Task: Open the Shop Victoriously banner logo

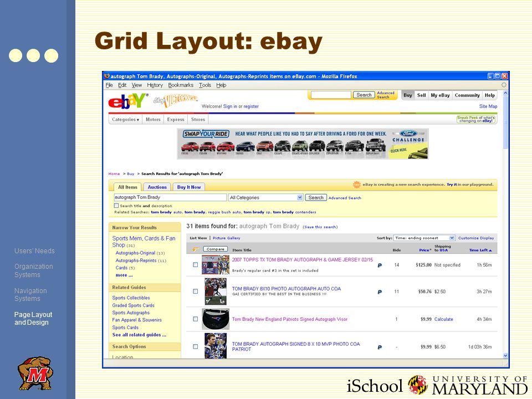Action: point(175,100)
